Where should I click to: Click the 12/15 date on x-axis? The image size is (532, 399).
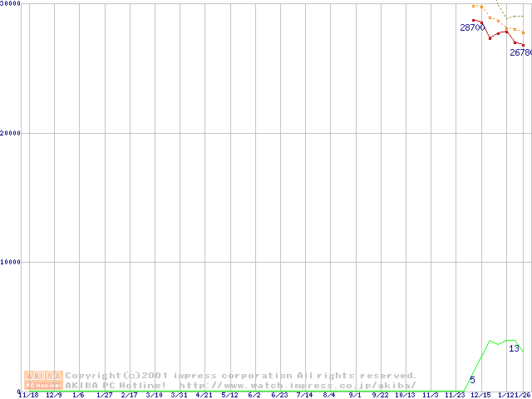(x=480, y=396)
